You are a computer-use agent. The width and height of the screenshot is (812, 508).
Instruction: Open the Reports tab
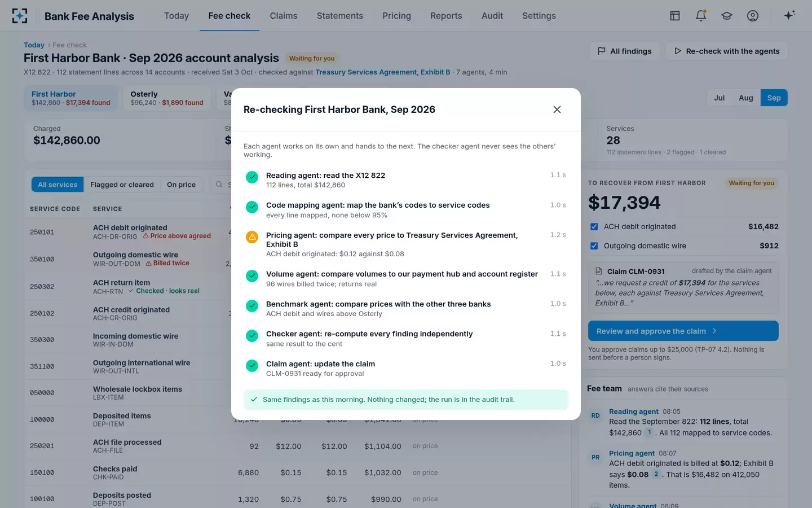coord(446,16)
